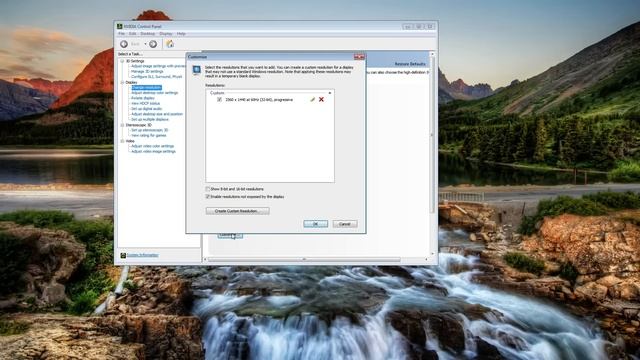Image resolution: width=640 pixels, height=360 pixels.
Task: Delete the 2560 x 1440 resolution with the red X
Action: [321, 99]
